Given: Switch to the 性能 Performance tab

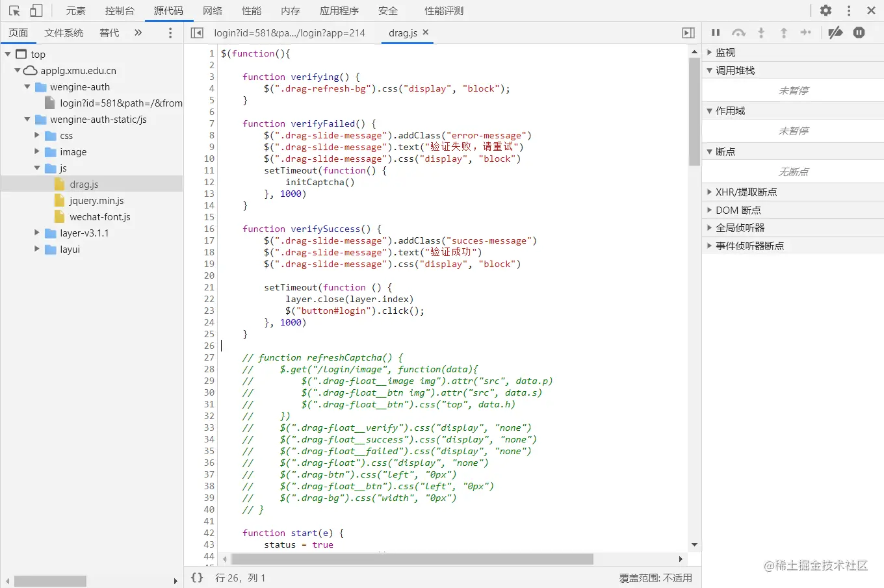Looking at the screenshot, I should tap(252, 11).
